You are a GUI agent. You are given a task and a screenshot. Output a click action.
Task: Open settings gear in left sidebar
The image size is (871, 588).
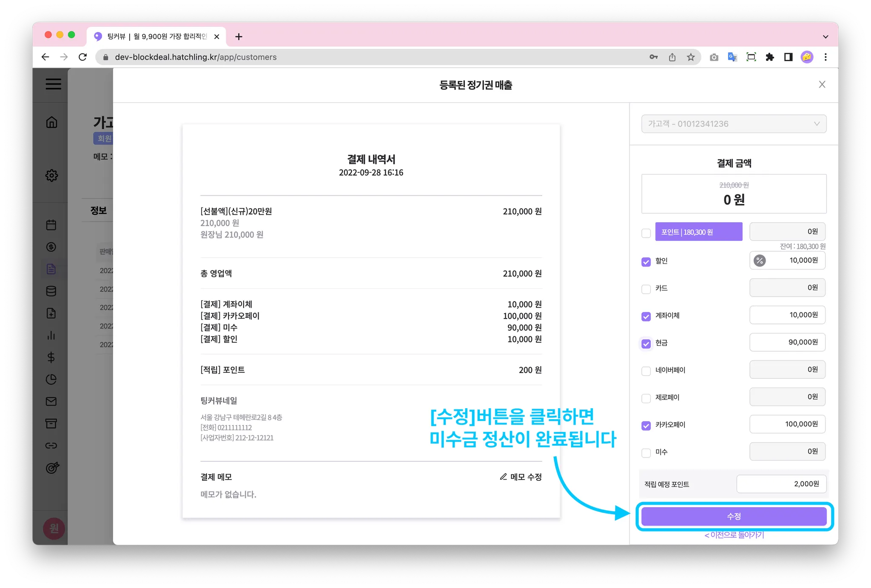[51, 175]
